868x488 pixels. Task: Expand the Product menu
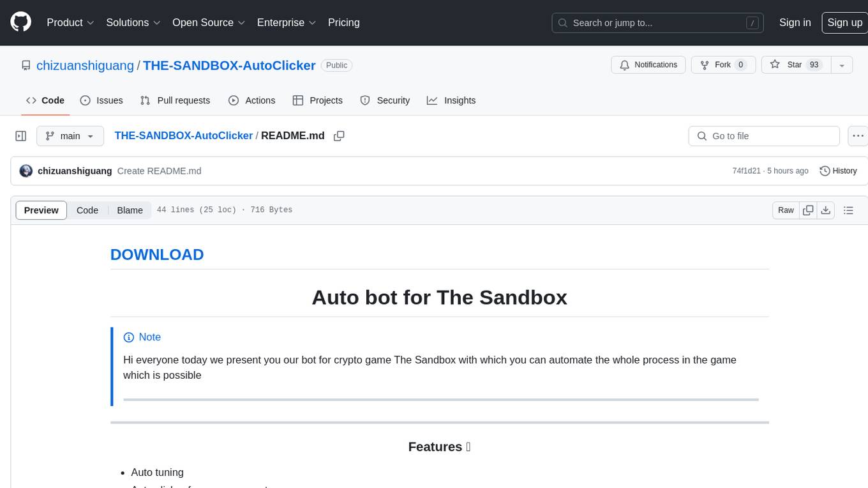(x=70, y=22)
